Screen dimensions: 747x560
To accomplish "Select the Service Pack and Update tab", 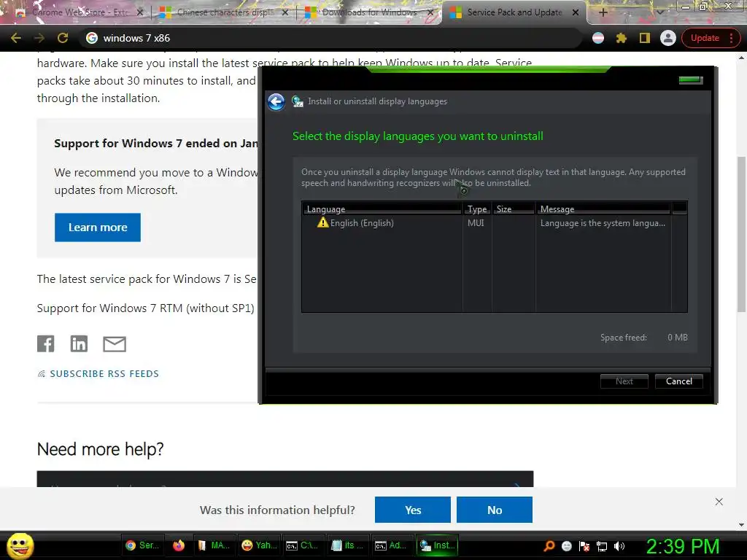I will 514,12.
